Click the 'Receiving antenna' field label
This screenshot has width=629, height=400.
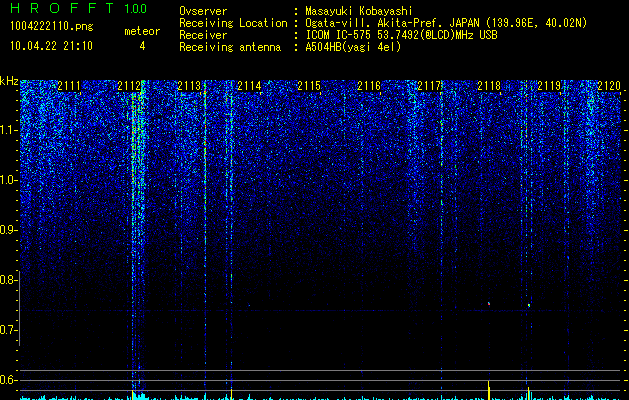pyautogui.click(x=230, y=47)
